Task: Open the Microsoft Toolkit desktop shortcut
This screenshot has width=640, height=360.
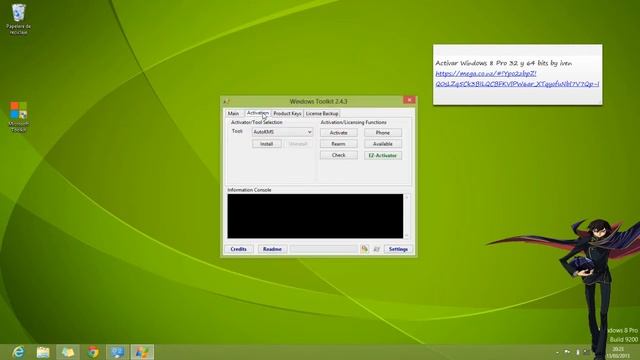Action: coord(18,117)
